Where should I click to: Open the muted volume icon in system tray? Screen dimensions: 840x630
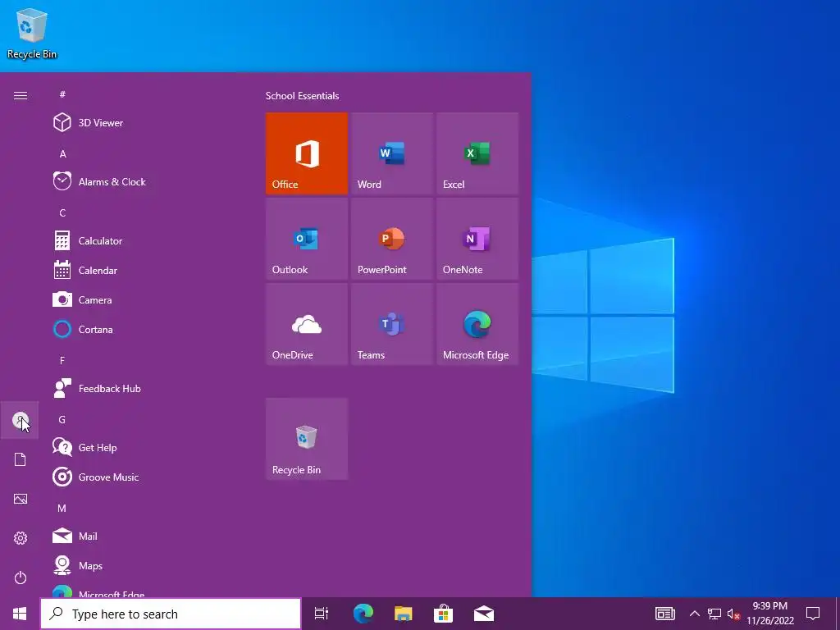click(733, 614)
